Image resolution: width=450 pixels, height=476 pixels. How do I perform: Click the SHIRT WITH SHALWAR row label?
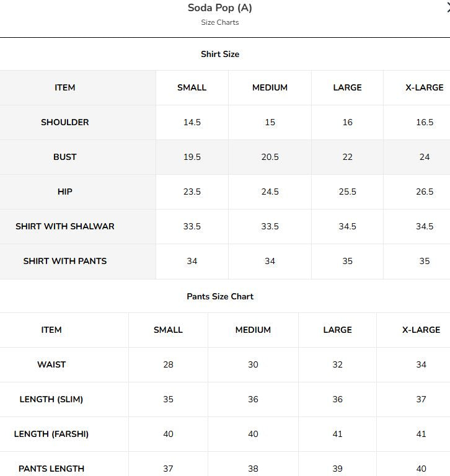point(64,226)
